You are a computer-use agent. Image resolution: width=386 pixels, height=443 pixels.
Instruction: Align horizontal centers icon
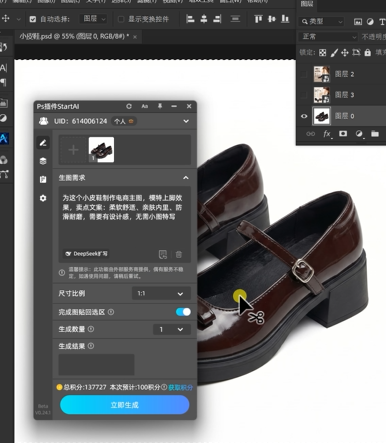pyautogui.click(x=204, y=19)
